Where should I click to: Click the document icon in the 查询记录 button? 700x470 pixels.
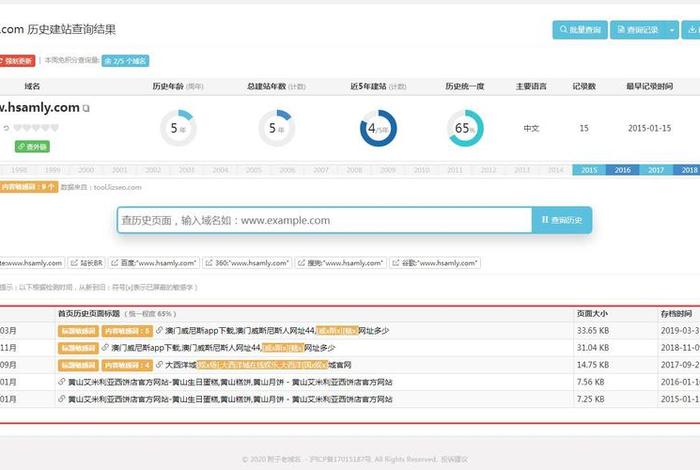tap(621, 29)
